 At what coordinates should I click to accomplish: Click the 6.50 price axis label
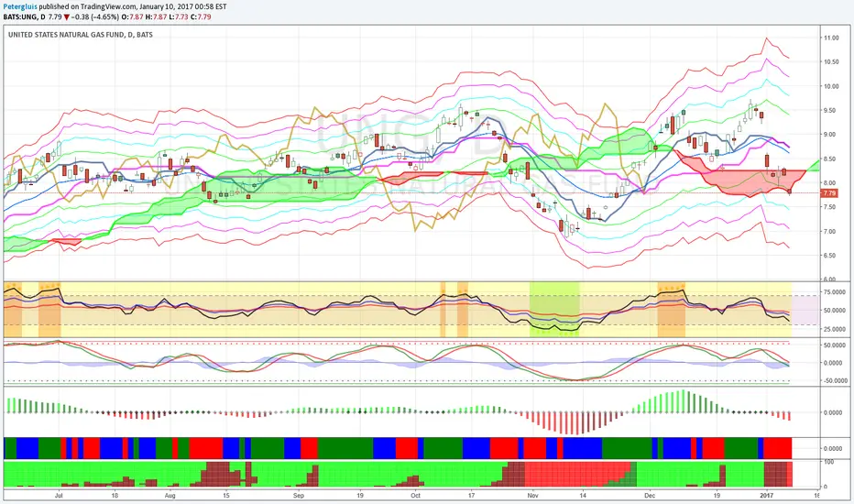[x=831, y=256]
